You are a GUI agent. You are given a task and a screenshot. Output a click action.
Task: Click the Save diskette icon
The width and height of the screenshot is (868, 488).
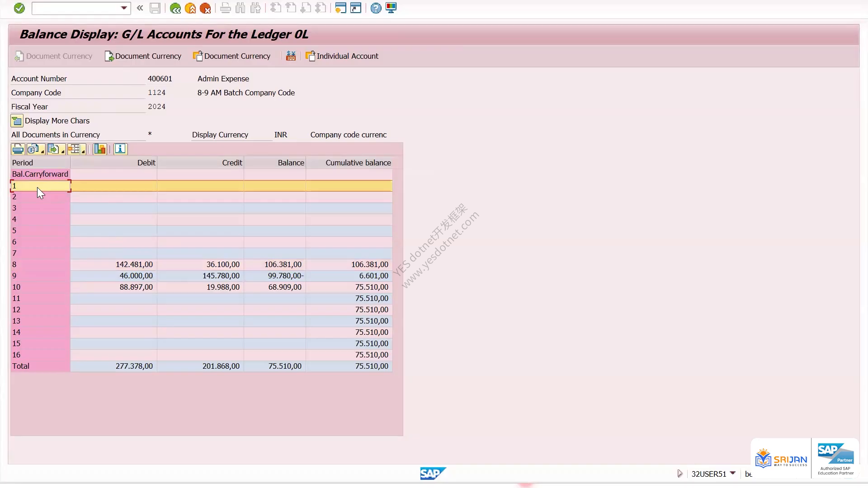155,8
